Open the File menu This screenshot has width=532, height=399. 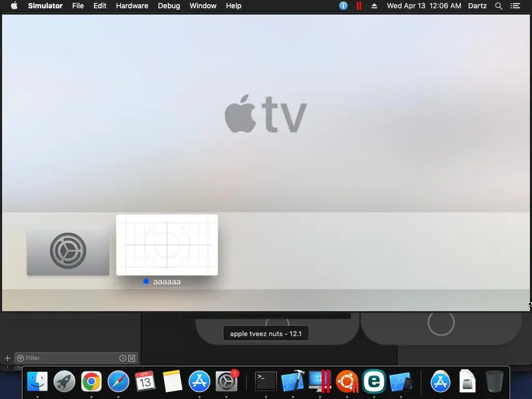coord(78,6)
